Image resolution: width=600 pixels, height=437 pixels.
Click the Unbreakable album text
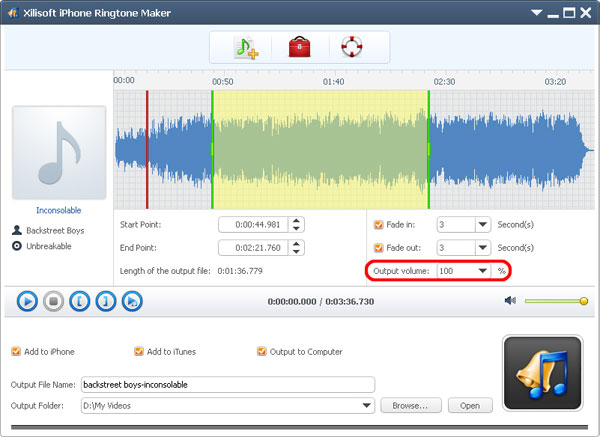tap(49, 246)
